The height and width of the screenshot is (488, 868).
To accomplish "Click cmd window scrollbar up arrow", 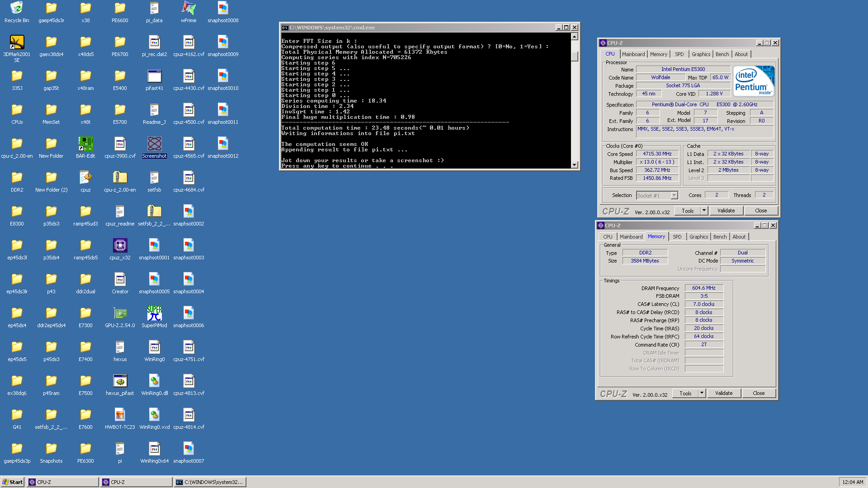I will (574, 37).
